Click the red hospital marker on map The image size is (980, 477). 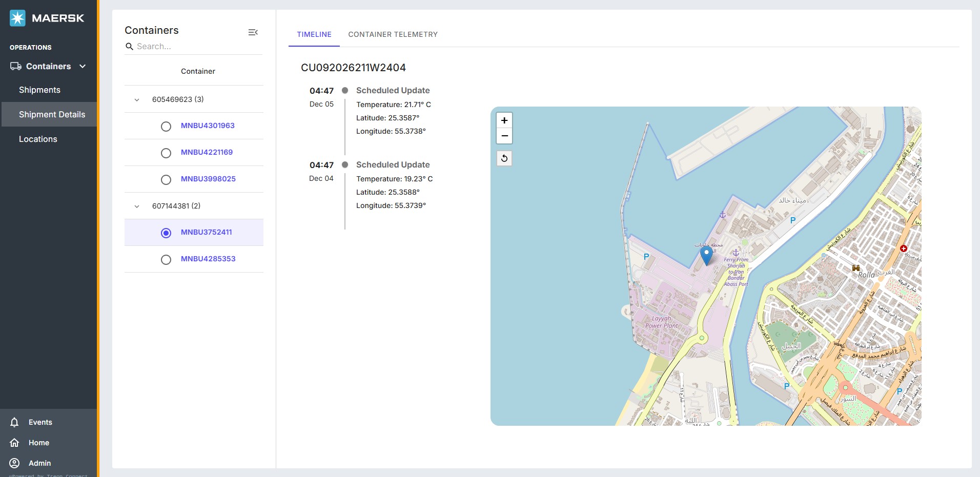click(x=904, y=248)
